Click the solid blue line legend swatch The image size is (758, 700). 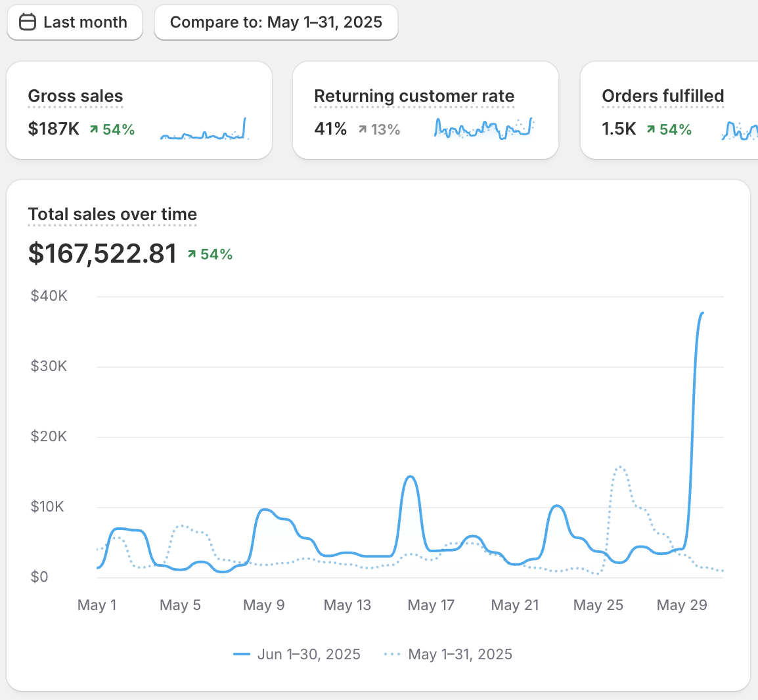click(x=242, y=654)
